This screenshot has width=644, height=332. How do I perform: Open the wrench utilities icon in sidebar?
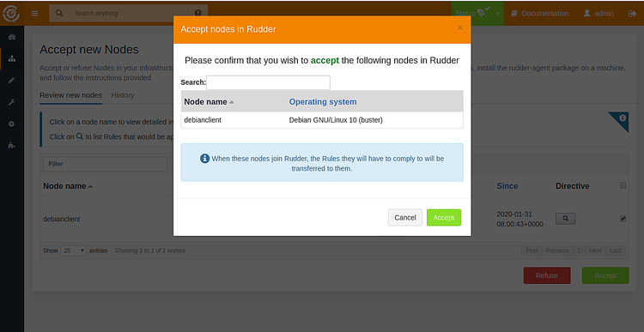[x=11, y=102]
